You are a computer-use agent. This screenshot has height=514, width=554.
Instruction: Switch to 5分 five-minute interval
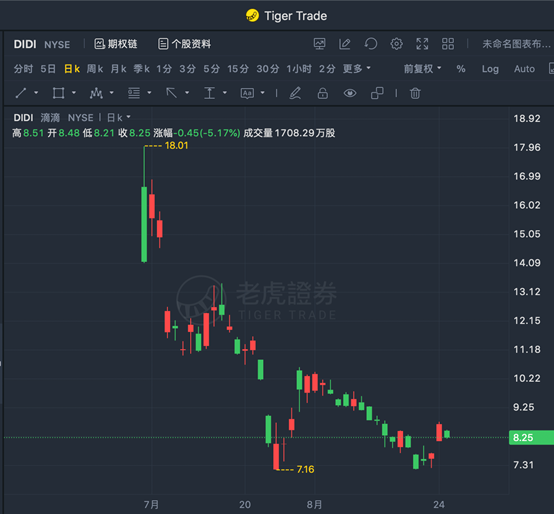(x=212, y=69)
